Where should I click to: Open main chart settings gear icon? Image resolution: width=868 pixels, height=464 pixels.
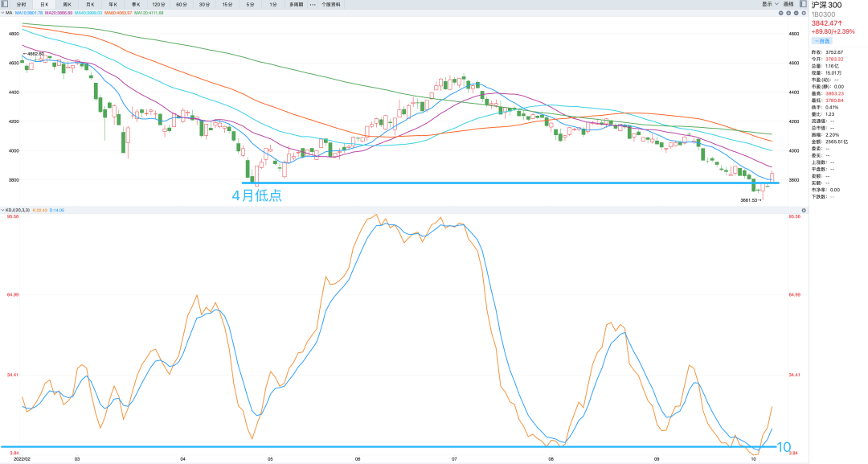coord(803,13)
